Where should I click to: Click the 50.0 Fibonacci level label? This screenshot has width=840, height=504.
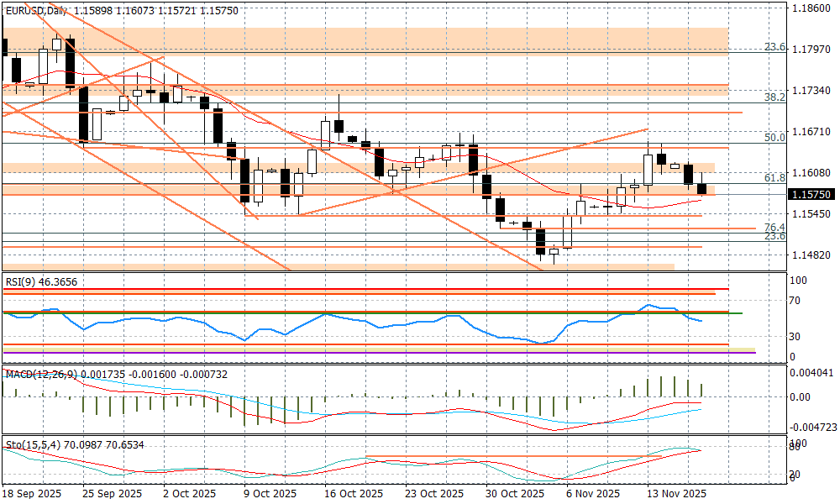coord(774,137)
